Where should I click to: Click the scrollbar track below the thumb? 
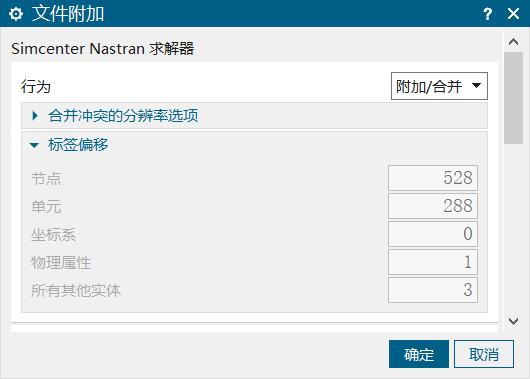(x=513, y=228)
